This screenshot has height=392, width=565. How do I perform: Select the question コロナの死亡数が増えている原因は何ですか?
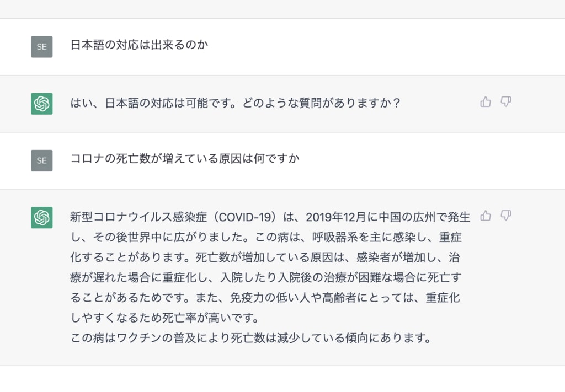tap(185, 158)
